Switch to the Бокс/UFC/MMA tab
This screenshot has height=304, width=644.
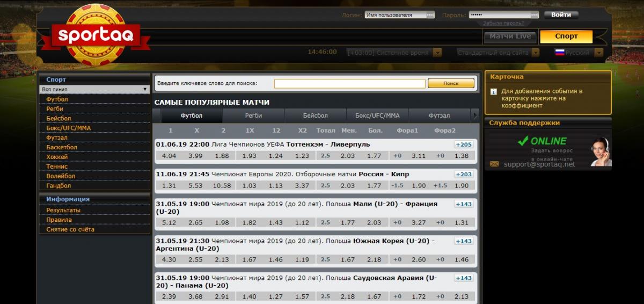click(377, 115)
